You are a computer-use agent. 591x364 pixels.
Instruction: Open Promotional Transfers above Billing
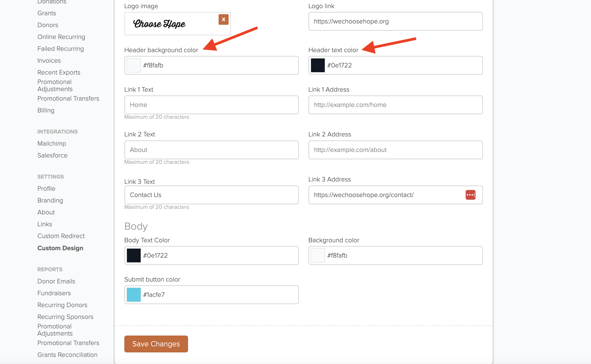pyautogui.click(x=68, y=99)
